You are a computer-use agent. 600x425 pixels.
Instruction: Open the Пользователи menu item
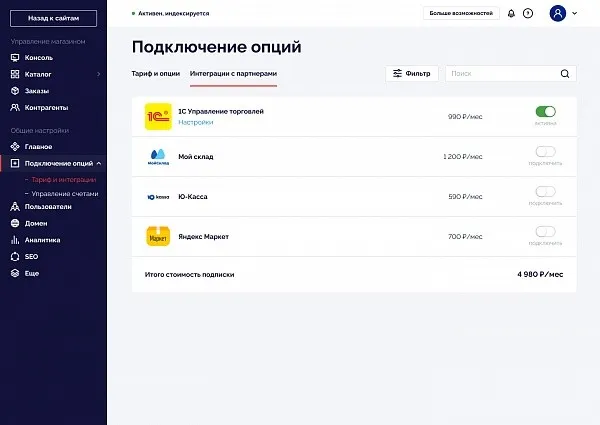54,207
